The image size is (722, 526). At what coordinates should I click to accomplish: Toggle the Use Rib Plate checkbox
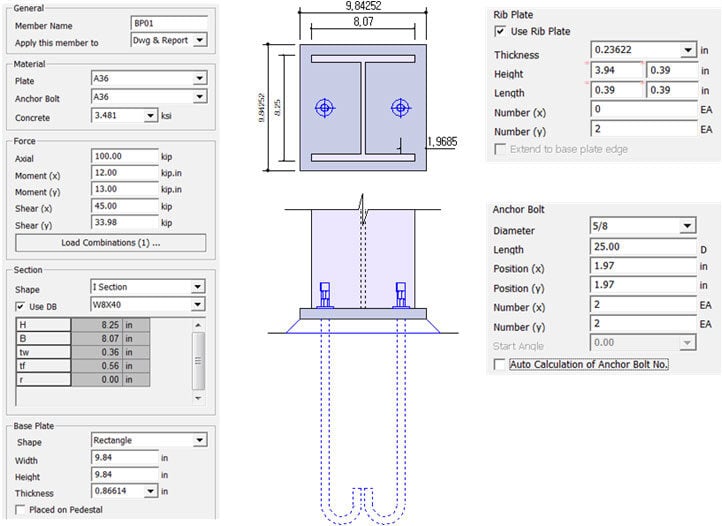(500, 32)
